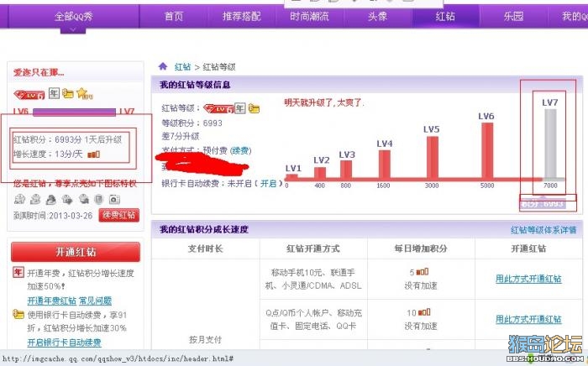Expand the 全部QQ秀 dropdown arrow
This screenshot has height=366, width=588.
[x=73, y=30]
